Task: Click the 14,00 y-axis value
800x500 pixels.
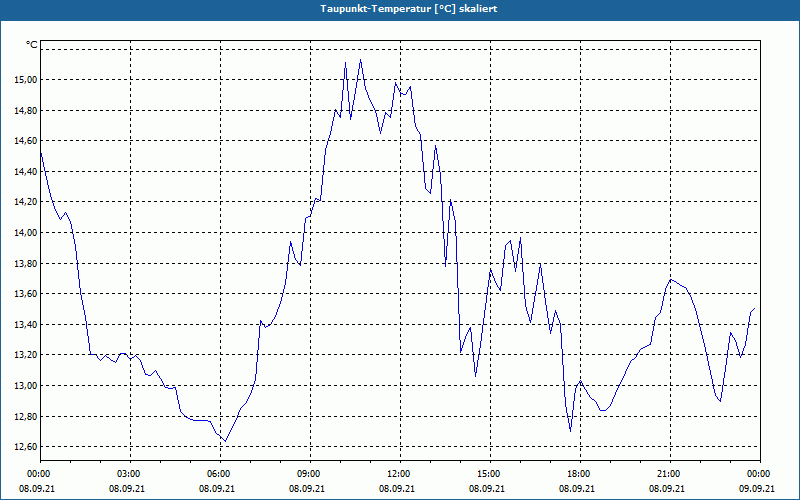Action: click(x=26, y=233)
